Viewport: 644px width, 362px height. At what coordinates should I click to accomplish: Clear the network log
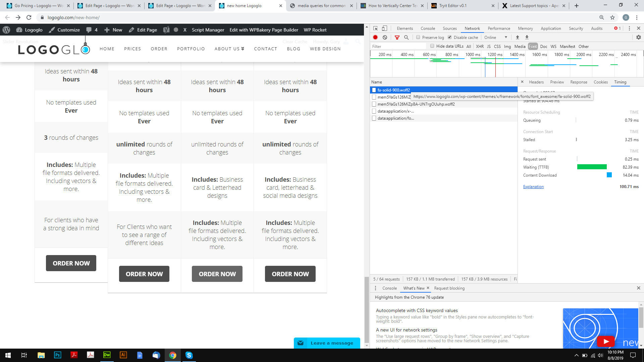[x=385, y=38]
